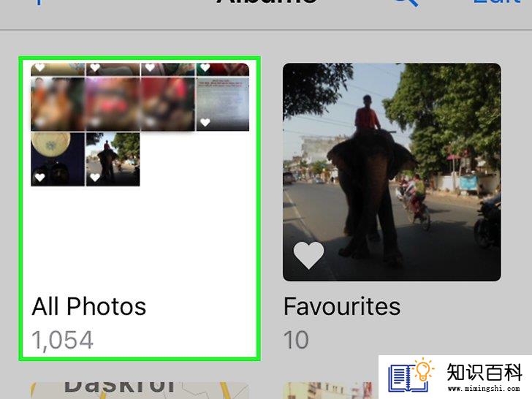
Task: Open the Favourites album cover
Action: tap(392, 172)
